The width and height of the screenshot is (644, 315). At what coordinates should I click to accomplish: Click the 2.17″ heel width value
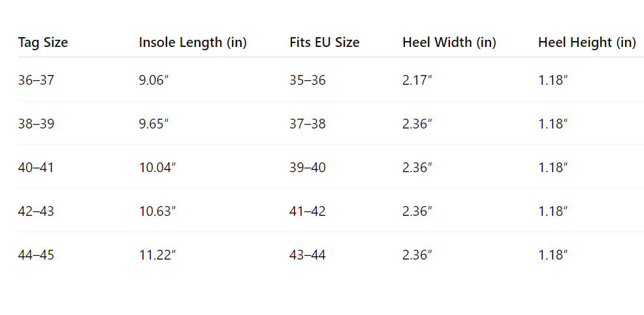[x=417, y=80]
